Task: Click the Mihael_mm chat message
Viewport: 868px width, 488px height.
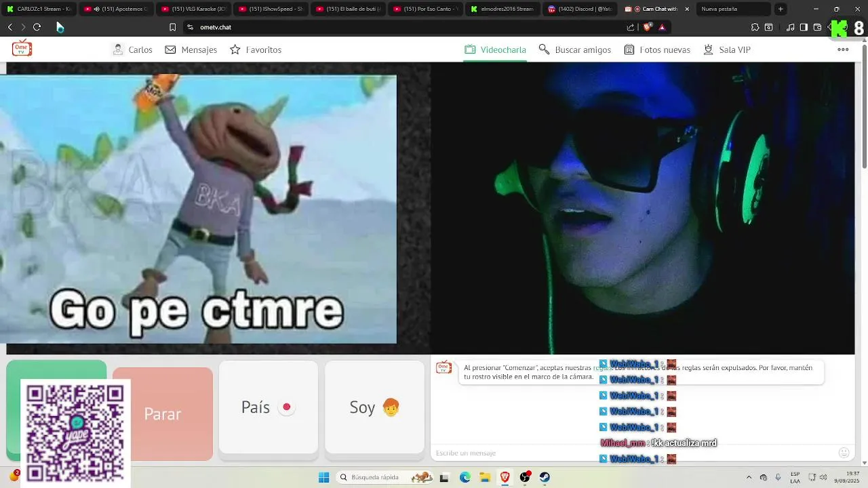Action: pyautogui.click(x=658, y=443)
